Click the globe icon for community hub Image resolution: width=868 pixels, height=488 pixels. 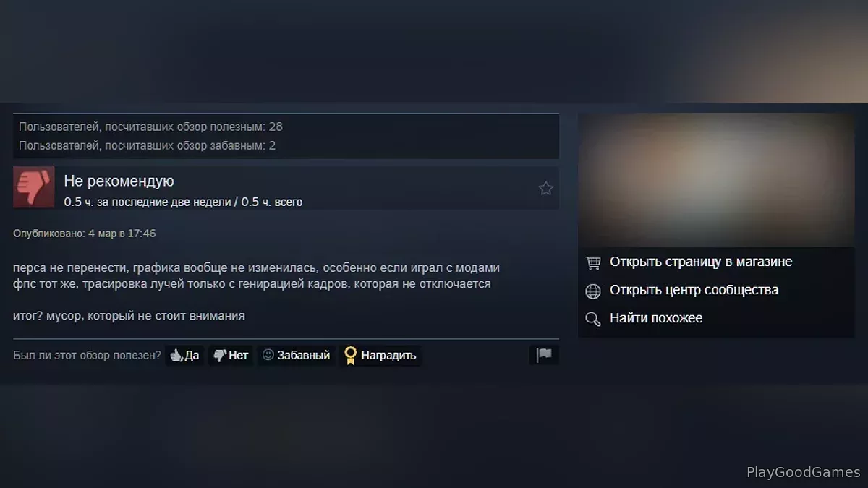tap(593, 291)
